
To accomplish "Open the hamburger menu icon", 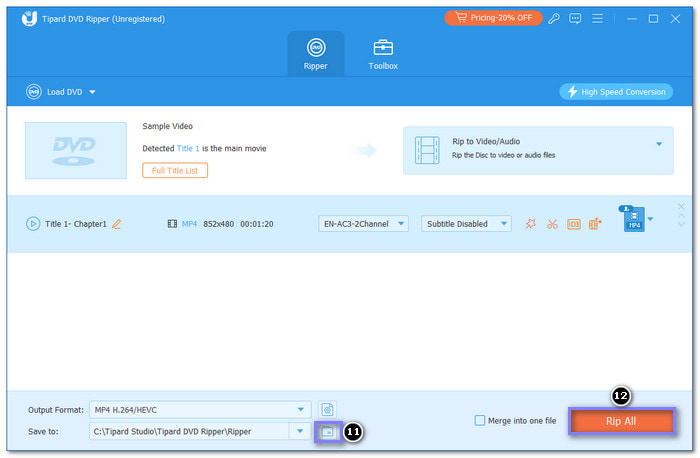I will (597, 18).
